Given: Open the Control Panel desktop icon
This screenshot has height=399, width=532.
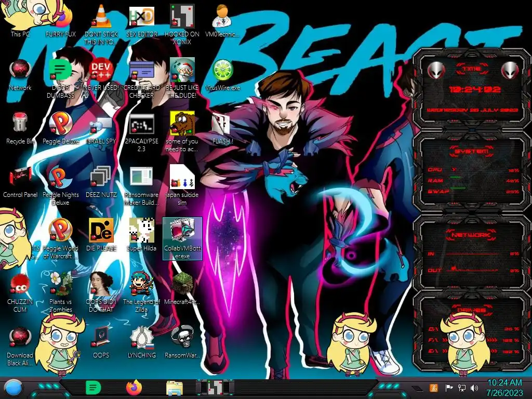Looking at the screenshot, I should click(x=20, y=182).
